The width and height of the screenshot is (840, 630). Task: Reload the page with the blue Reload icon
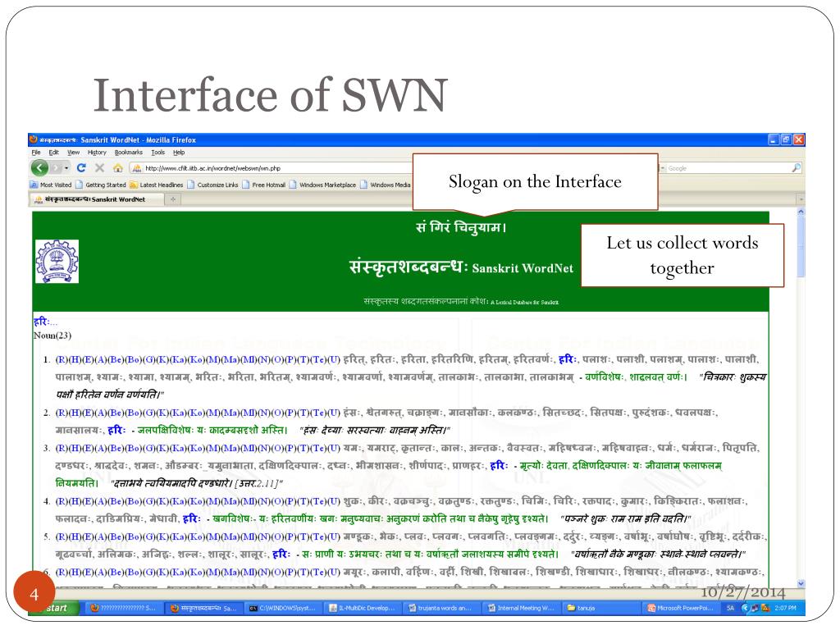pos(81,167)
